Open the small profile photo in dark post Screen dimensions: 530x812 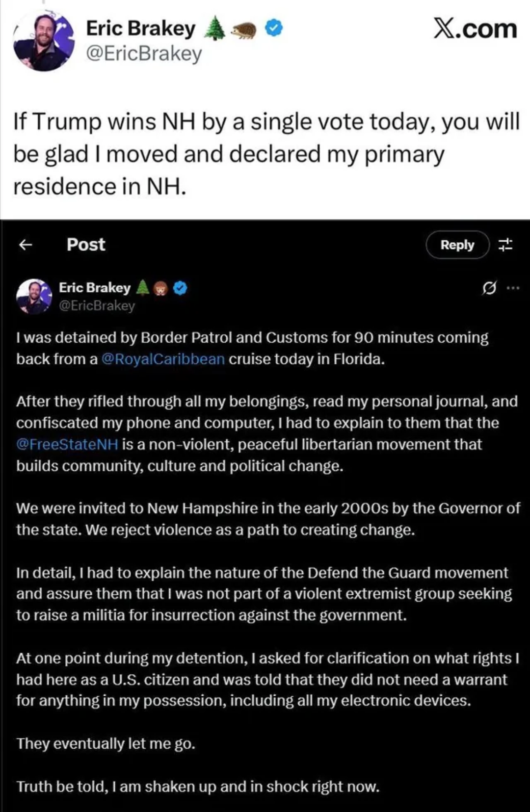(x=33, y=296)
